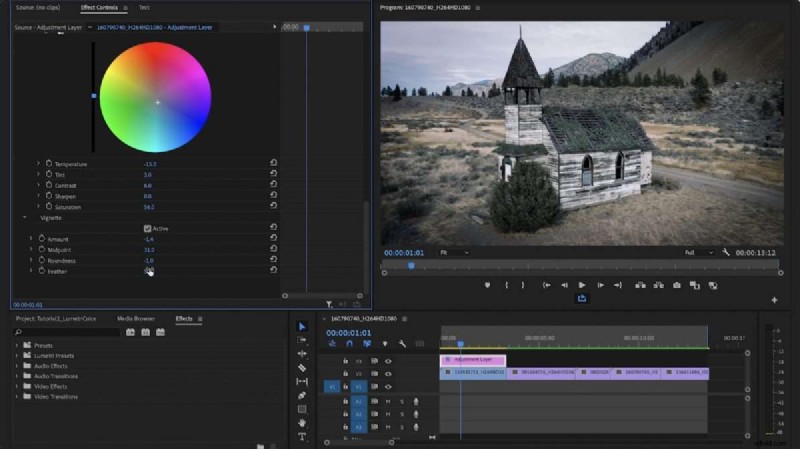Click the blue export share icon
This screenshot has width=800, height=449.
[582, 298]
